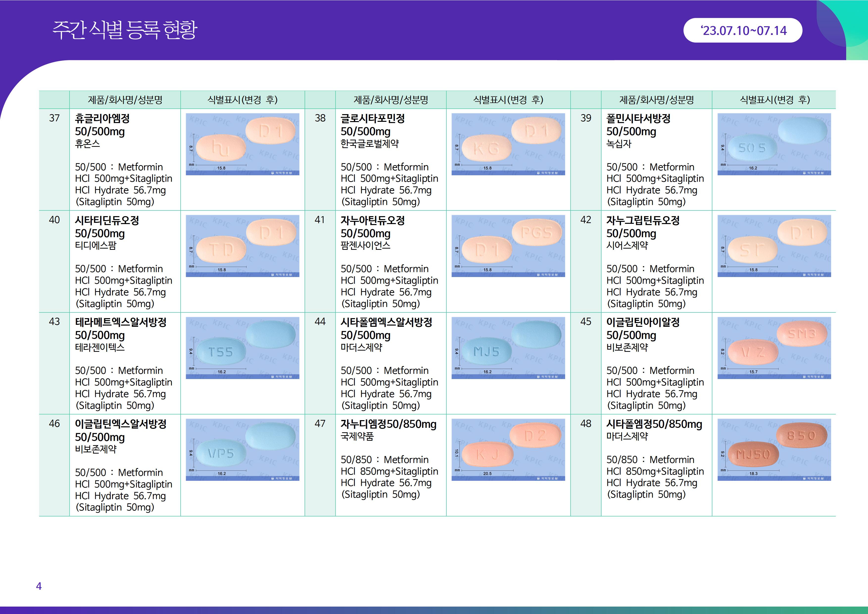The width and height of the screenshot is (868, 614).
Task: Select the 'PGS' pill image of 자누아틴듀오정
Action: [508, 246]
